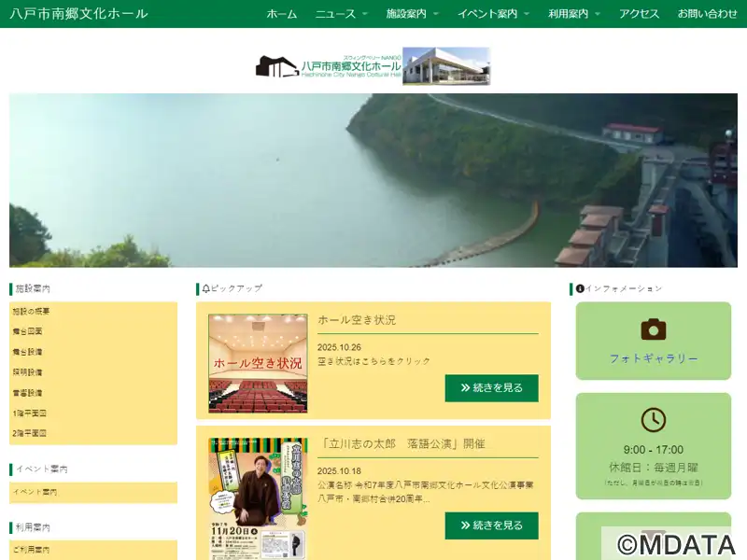The image size is (747, 560).
Task: Click 続きを見る button for 立川志の太郎 落語公演
Action: click(x=491, y=525)
